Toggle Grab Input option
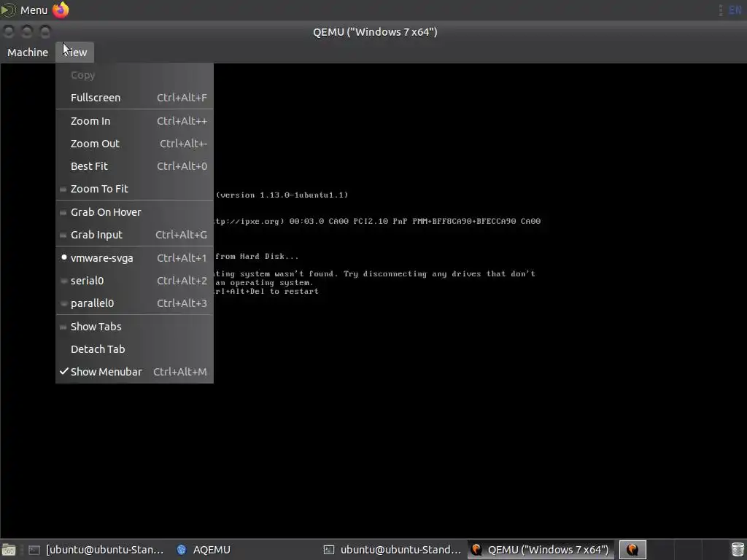The height and width of the screenshot is (560, 747). 134,235
